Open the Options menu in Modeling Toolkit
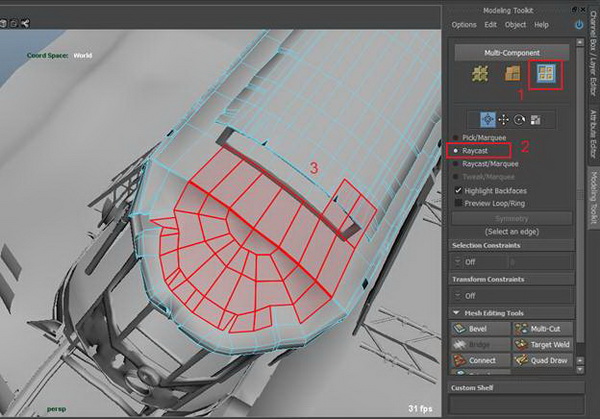Image resolution: width=600 pixels, height=419 pixels. [x=464, y=24]
